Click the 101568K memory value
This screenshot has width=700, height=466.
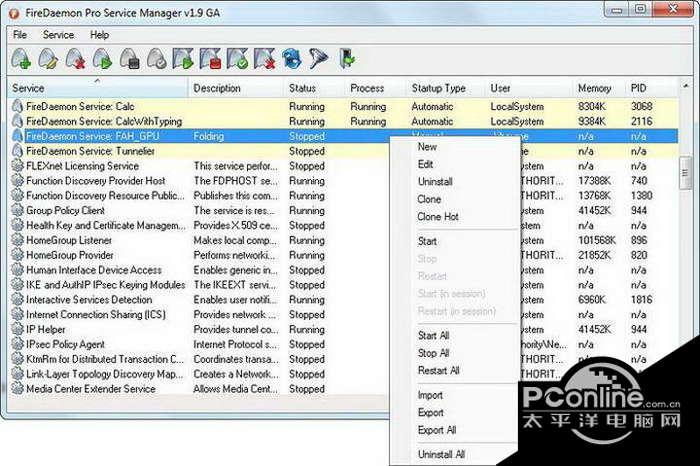click(597, 240)
